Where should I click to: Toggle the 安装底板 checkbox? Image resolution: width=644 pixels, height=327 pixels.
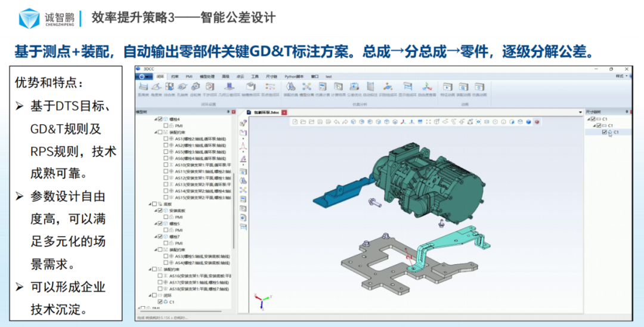point(160,210)
